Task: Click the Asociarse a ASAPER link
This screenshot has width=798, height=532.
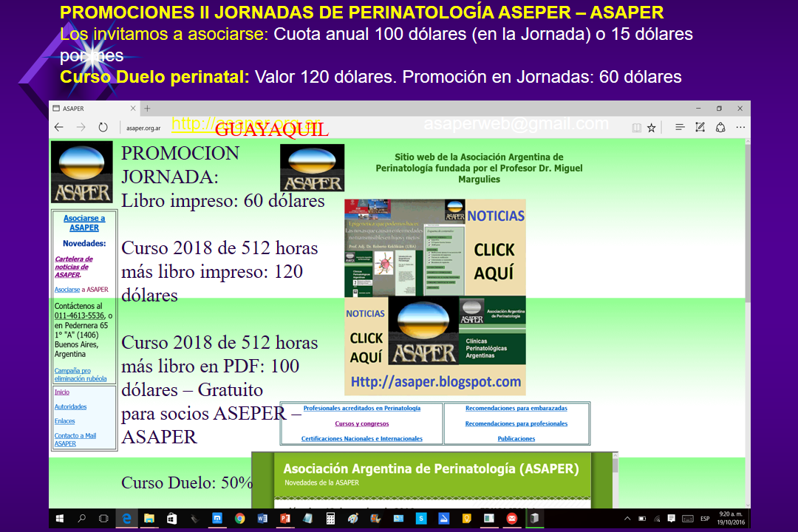Action: pos(84,223)
